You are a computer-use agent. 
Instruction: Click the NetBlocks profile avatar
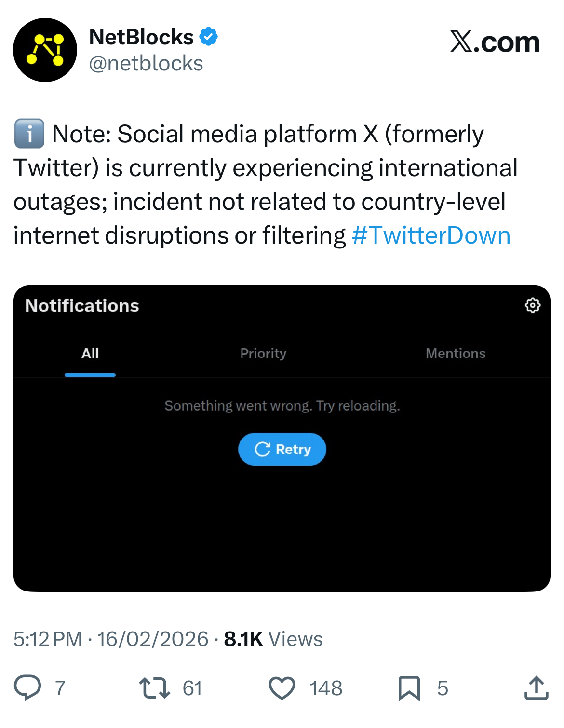(x=45, y=50)
